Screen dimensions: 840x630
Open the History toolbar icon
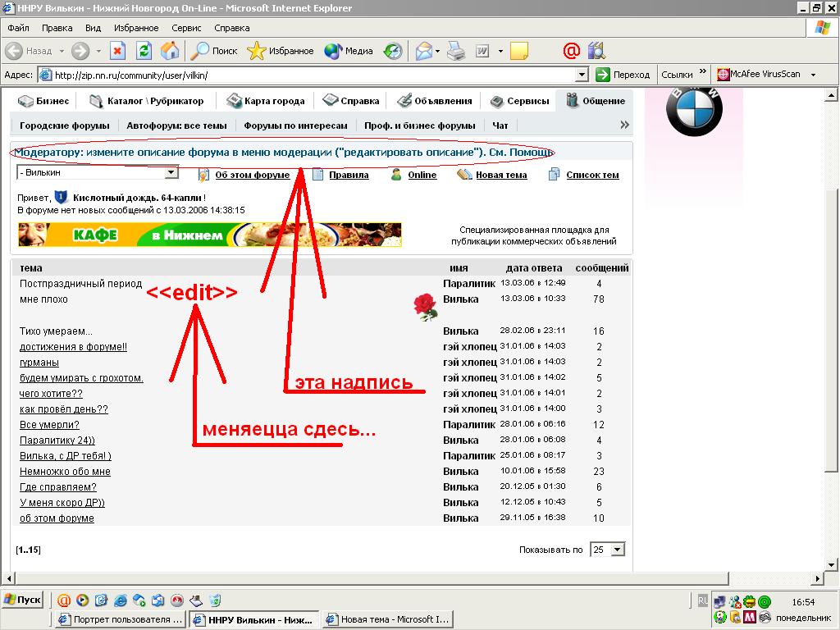coord(394,51)
